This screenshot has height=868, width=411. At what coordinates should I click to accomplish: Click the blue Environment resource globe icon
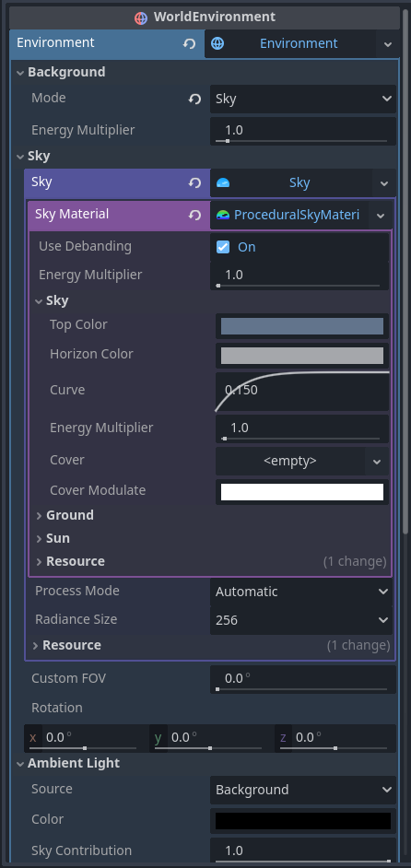click(x=217, y=43)
